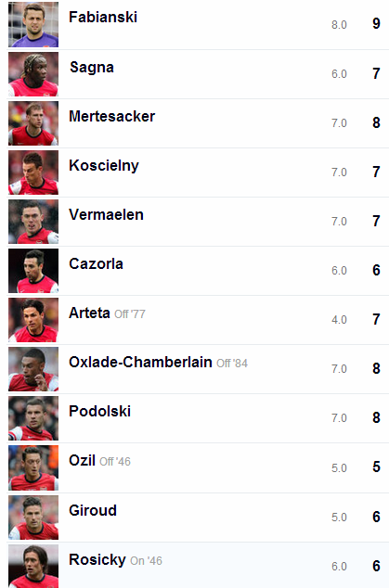389x588 pixels.
Task: Click Giroud's portrait thumbnail
Action: pyautogui.click(x=33, y=518)
